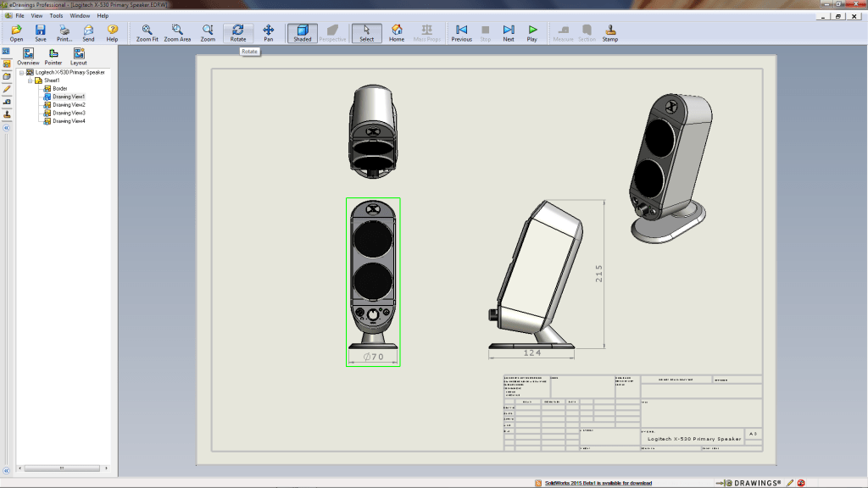Viewport: 868px width, 488px height.
Task: Toggle the Select cursor mode
Action: tap(366, 33)
